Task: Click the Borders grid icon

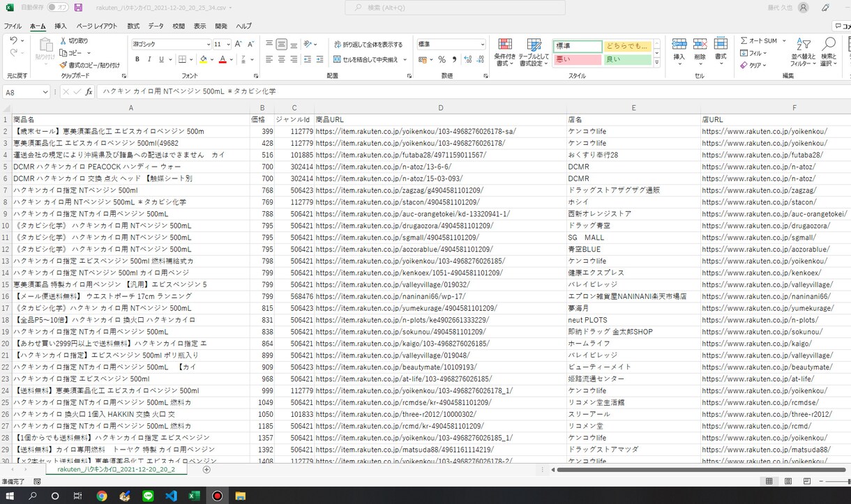Action: 182,60
